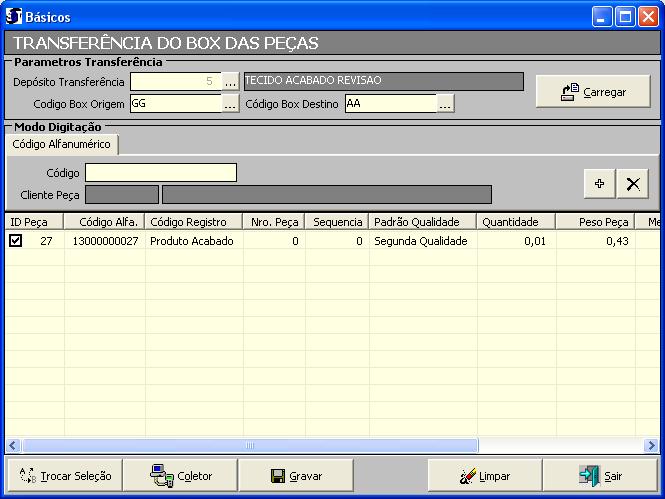Click the horizontal scrollbar right arrow
Screen dimensions: 665x499
651,445
